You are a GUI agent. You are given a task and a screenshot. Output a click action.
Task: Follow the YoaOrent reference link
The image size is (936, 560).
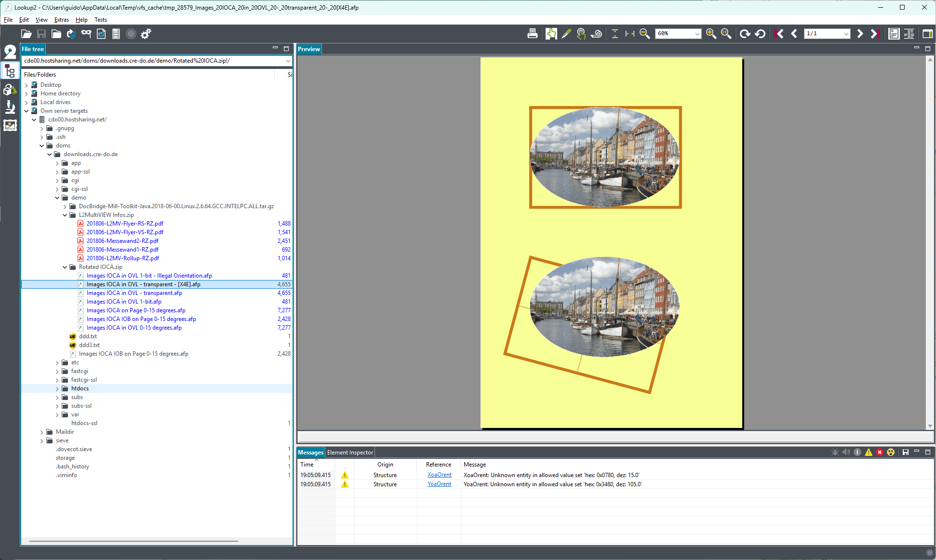click(x=439, y=484)
